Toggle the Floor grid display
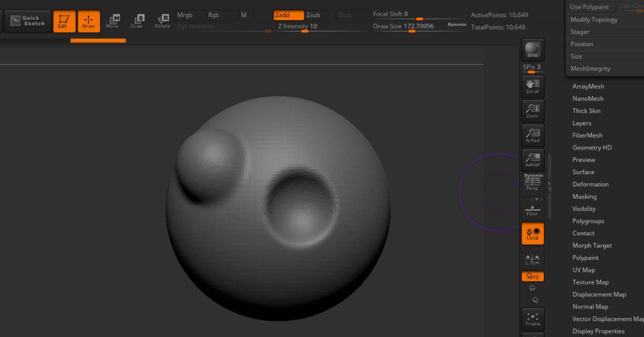Image resolution: width=644 pixels, height=337 pixels. click(x=532, y=209)
